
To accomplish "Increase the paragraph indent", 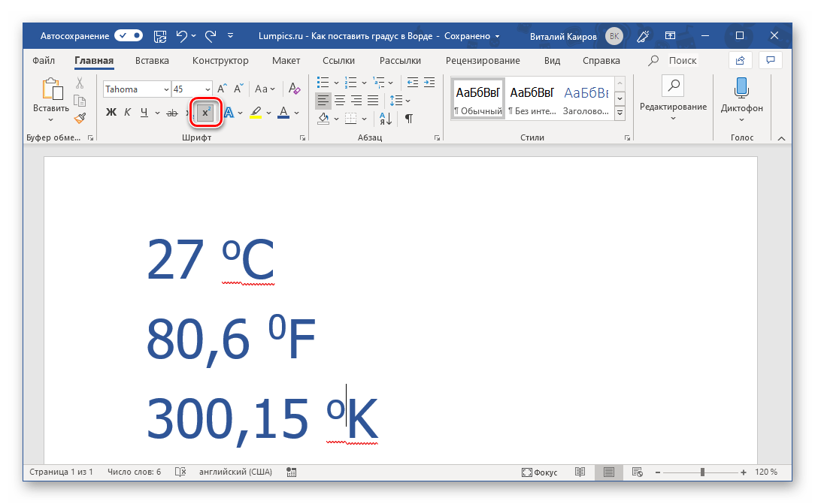I will point(429,83).
